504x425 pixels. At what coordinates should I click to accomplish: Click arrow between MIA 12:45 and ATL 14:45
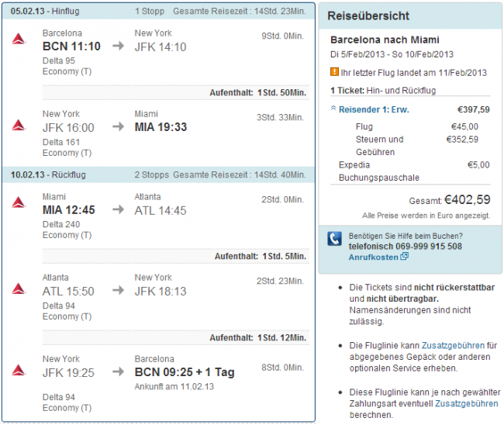tap(118, 209)
